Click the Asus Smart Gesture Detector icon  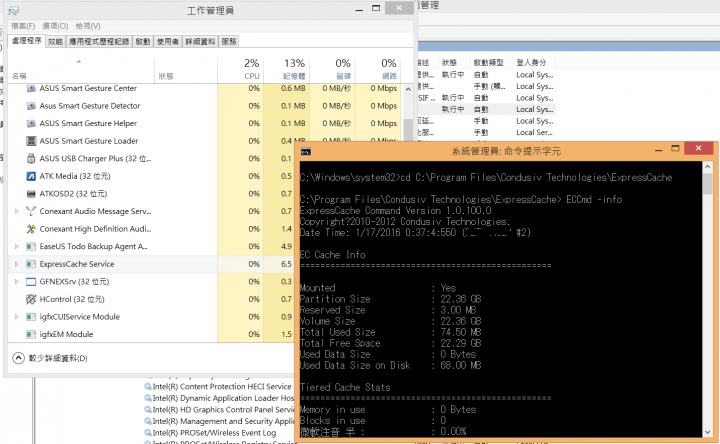pyautogui.click(x=31, y=106)
